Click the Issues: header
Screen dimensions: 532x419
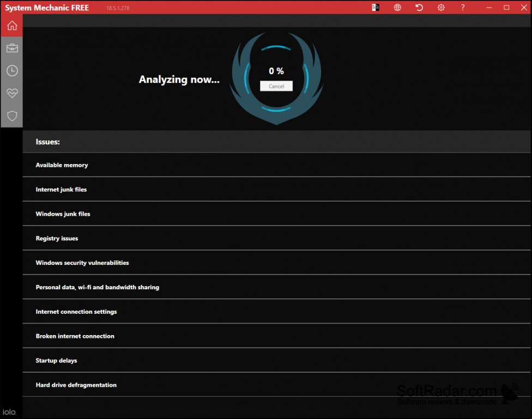tap(47, 142)
